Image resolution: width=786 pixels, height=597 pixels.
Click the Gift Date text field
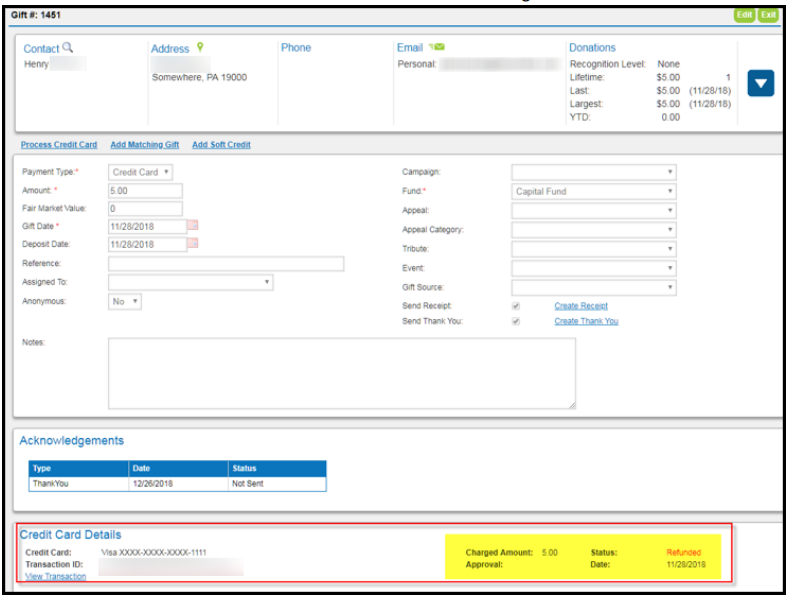click(147, 227)
